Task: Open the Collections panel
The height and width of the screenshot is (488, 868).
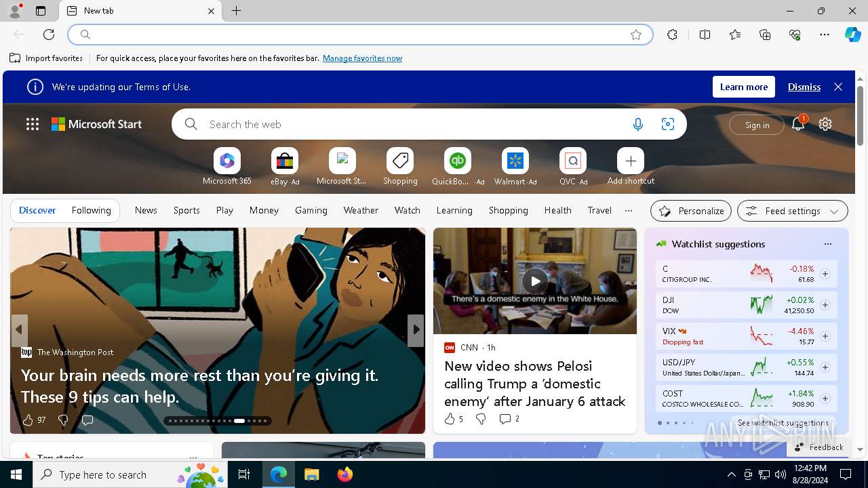Action: click(765, 35)
